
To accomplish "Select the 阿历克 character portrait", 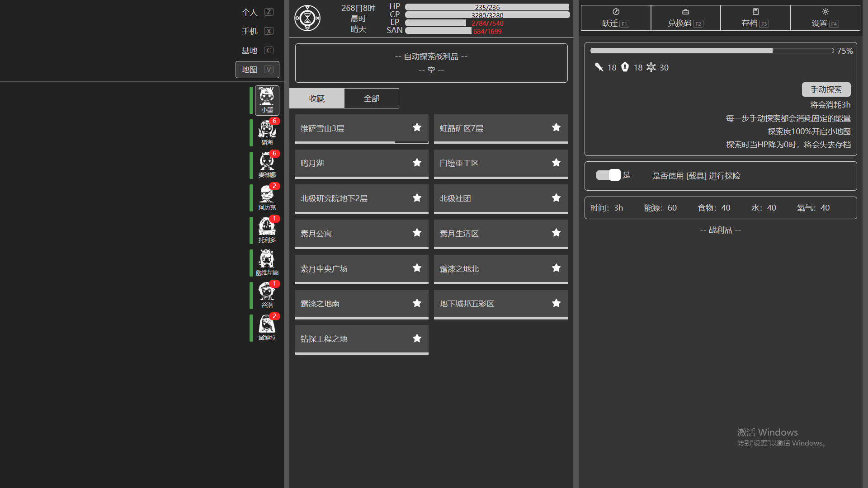I will (267, 198).
